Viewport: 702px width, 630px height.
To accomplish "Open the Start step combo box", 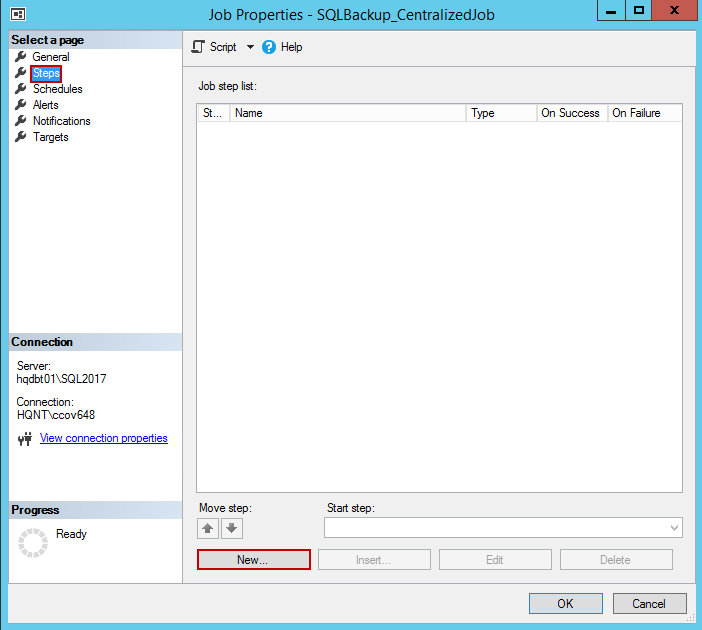I will [503, 528].
